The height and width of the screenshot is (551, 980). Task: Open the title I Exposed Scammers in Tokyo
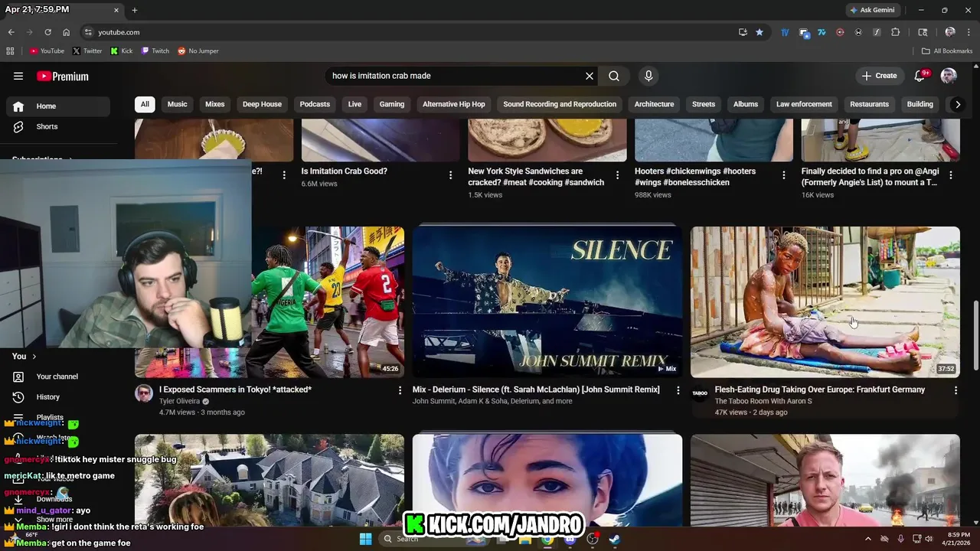[235, 390]
